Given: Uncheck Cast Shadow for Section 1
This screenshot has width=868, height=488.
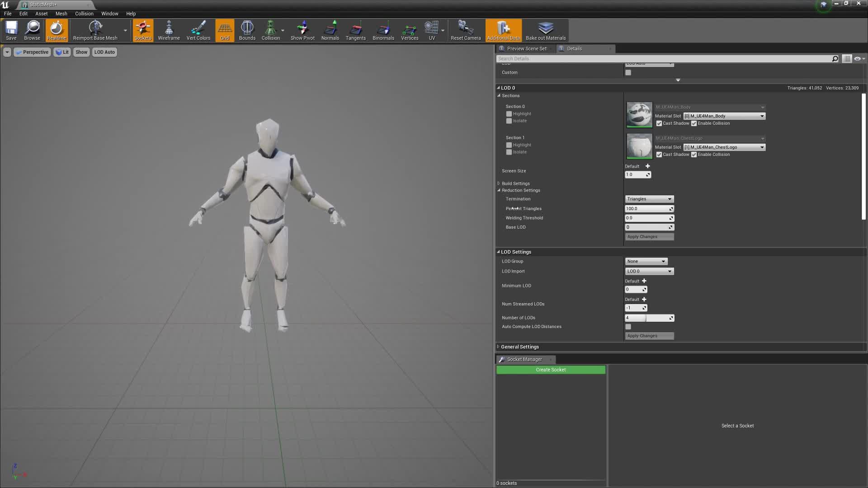Looking at the screenshot, I should coord(659,154).
